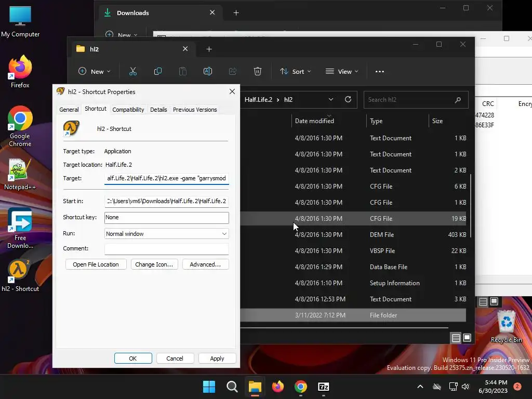Click the Advanced... button
The height and width of the screenshot is (399, 532).
coord(205,264)
